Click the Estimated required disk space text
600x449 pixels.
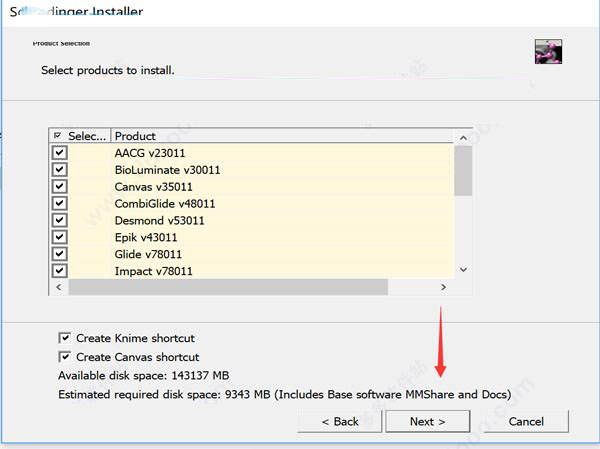(285, 394)
